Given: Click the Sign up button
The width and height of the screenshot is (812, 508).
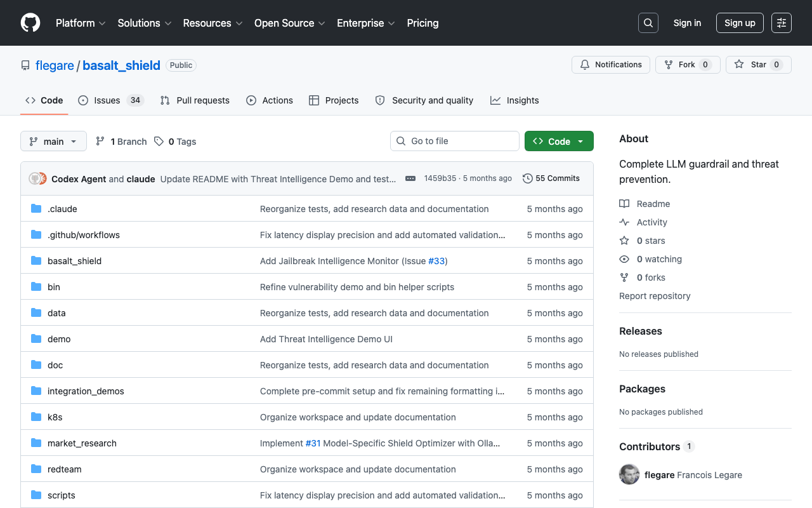Looking at the screenshot, I should 740,23.
